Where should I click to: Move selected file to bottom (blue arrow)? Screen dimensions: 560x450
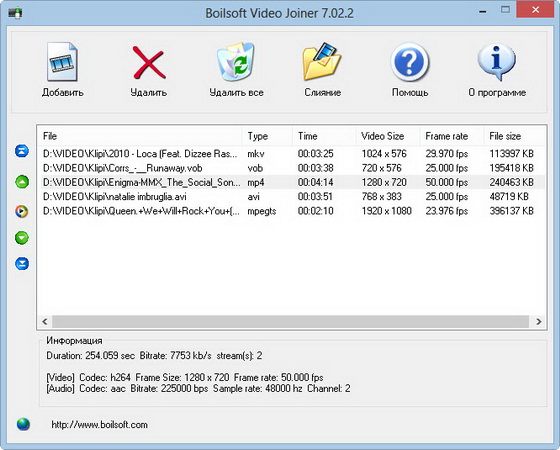coord(22,264)
